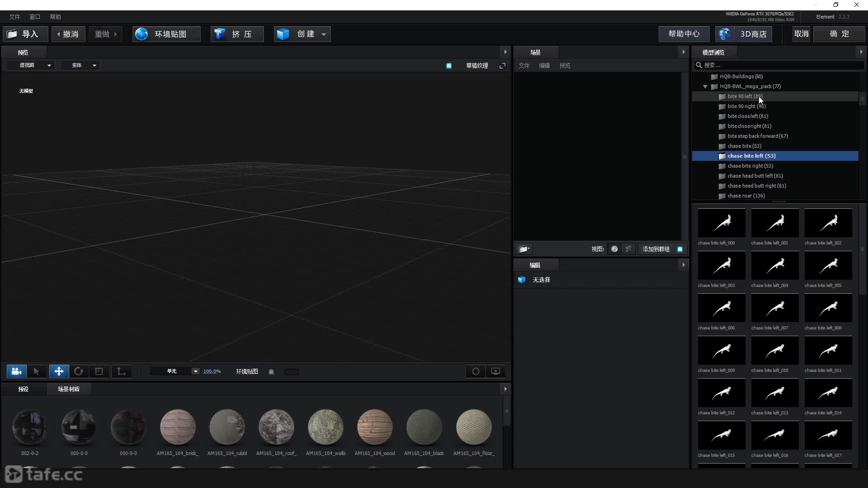The height and width of the screenshot is (488, 868).
Task: Open the edit panel options arrow
Action: point(684,265)
